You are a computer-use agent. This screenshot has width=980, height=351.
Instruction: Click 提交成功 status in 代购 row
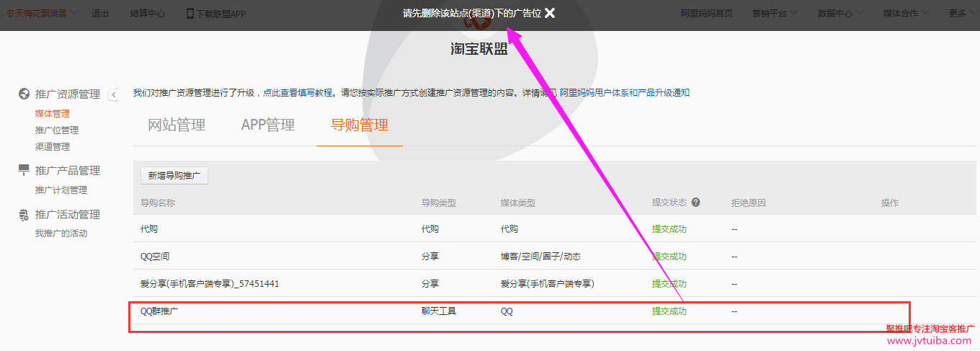(x=669, y=229)
